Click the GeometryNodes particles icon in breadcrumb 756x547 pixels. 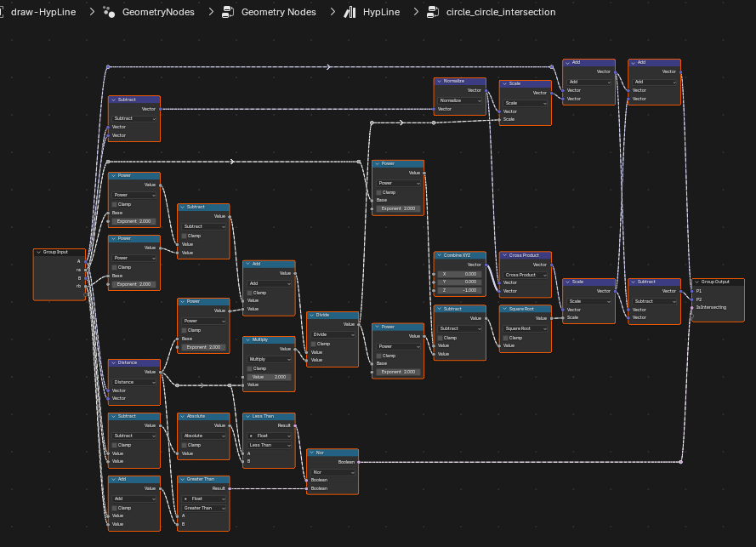click(109, 12)
